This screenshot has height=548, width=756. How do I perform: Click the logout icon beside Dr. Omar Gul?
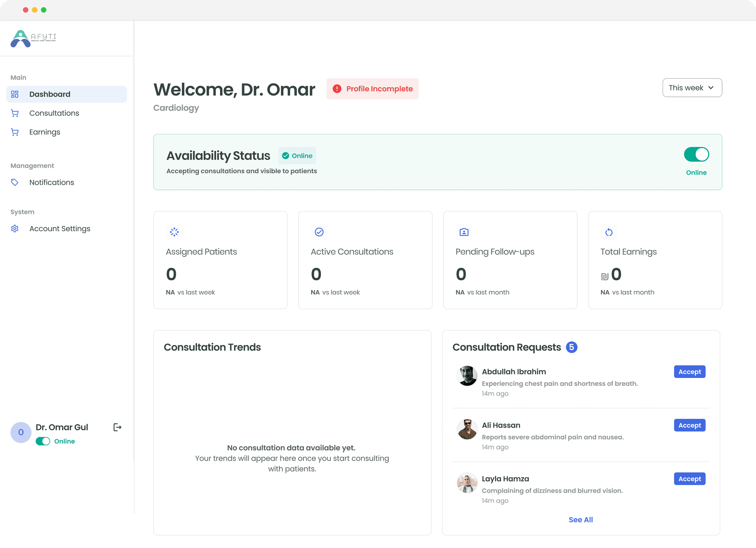click(x=117, y=427)
